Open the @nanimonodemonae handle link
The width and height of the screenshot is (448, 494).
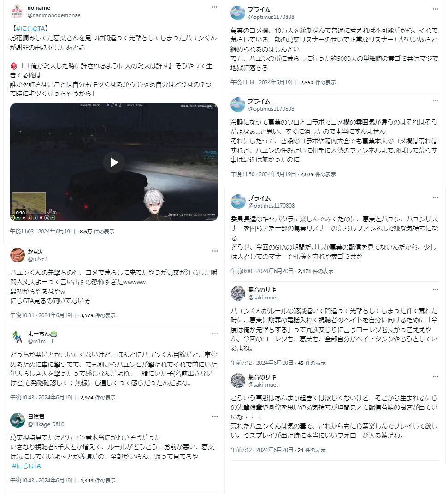pyautogui.click(x=54, y=15)
